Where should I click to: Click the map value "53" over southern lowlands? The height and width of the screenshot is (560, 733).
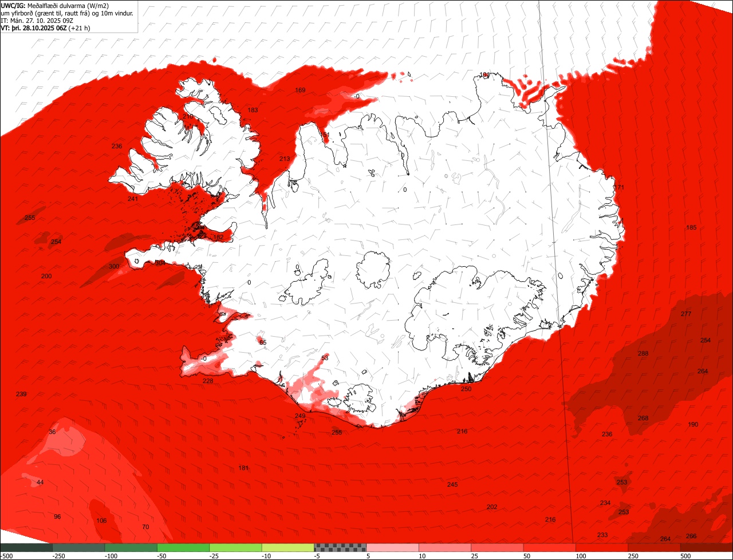click(x=325, y=358)
